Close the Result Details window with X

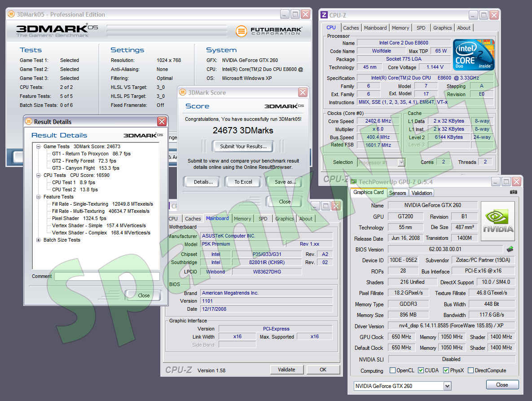click(162, 121)
